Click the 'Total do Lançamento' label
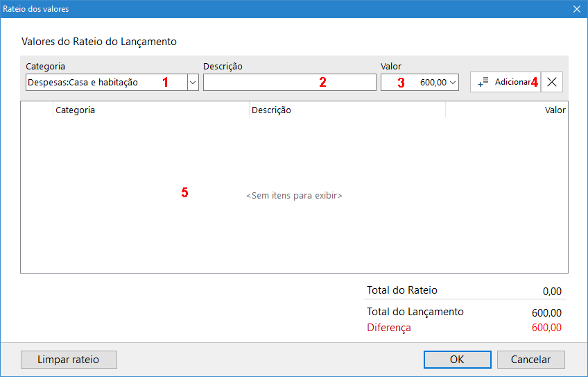Viewport: 588px width, 377px height. 415,312
